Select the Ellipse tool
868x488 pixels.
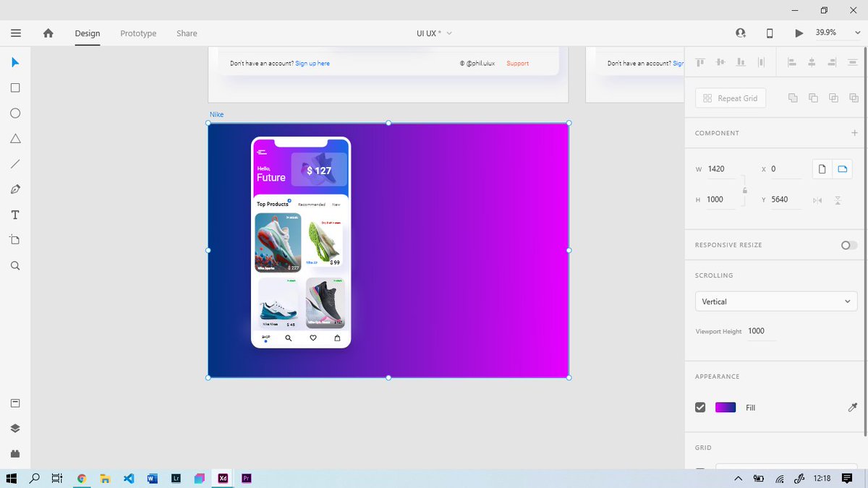tap(15, 114)
